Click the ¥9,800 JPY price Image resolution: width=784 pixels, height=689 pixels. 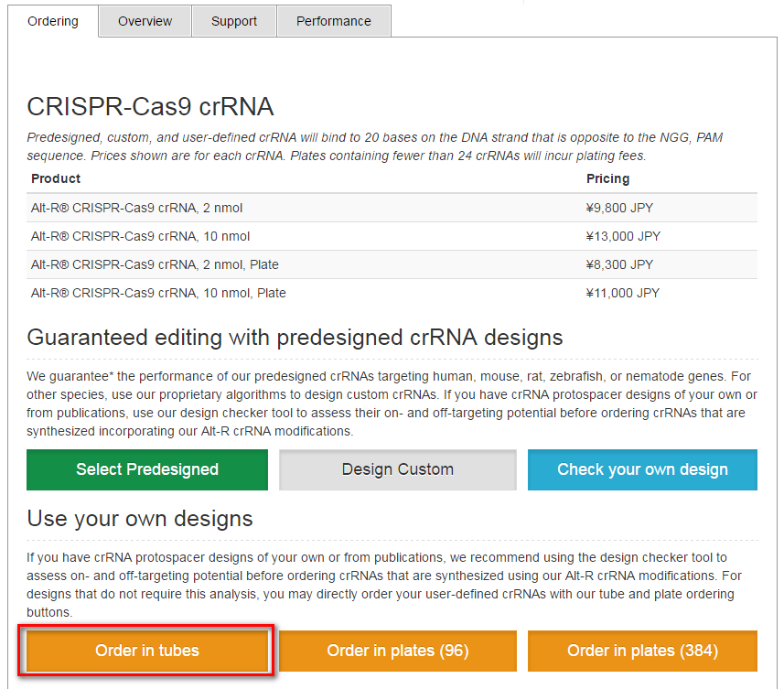[619, 208]
